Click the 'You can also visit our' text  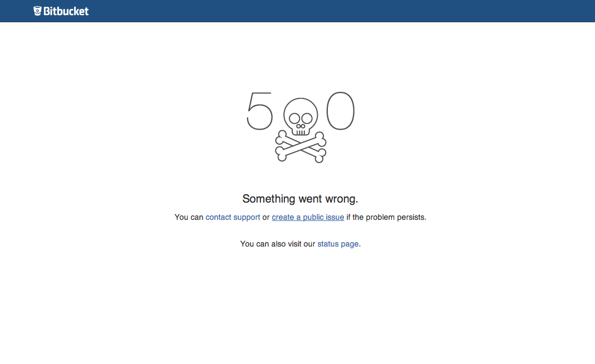pyautogui.click(x=278, y=244)
